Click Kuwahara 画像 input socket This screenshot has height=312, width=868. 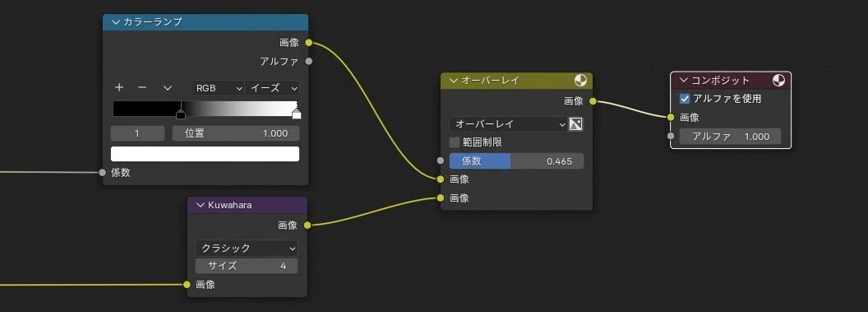tap(187, 285)
